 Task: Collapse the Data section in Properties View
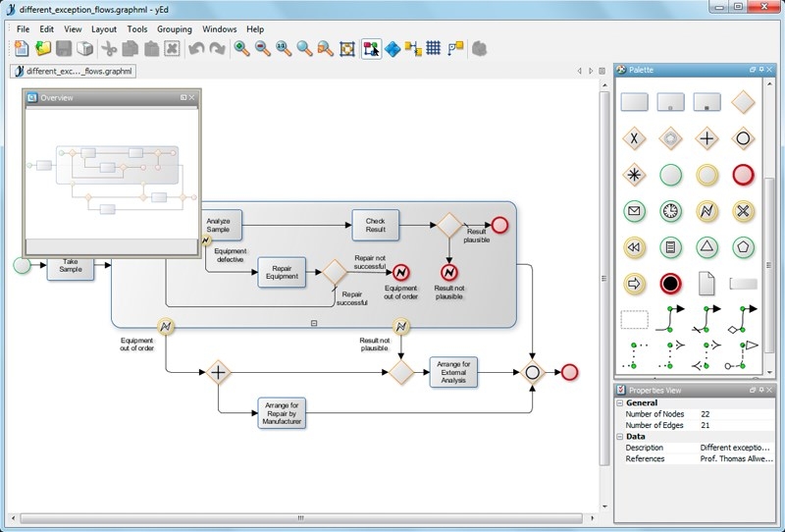(620, 436)
